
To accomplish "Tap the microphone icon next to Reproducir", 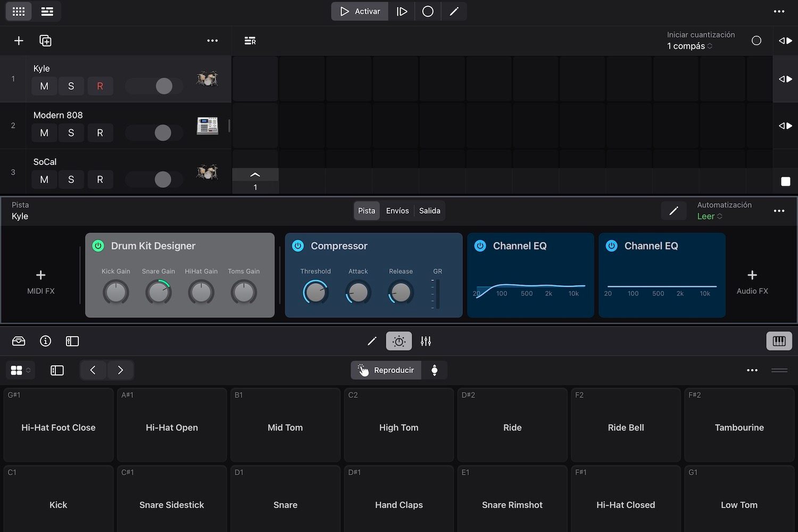I will [435, 370].
